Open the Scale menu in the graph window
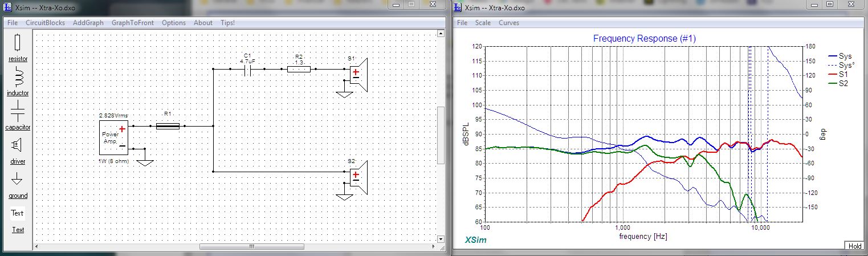This screenshot has height=256, width=868. tap(483, 23)
